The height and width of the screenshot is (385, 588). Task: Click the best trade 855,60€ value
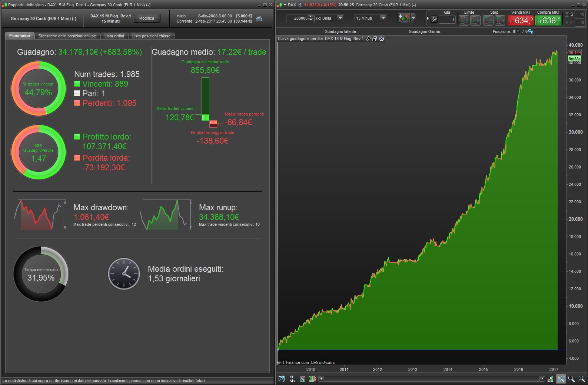[x=205, y=70]
